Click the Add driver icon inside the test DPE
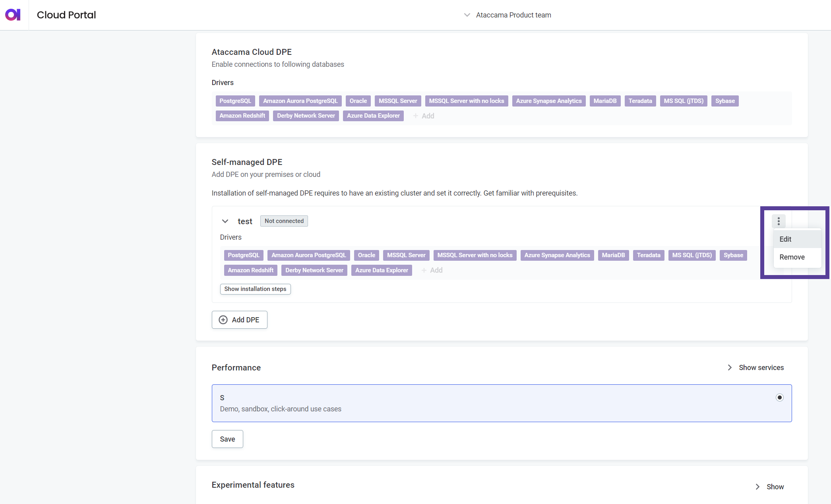Image resolution: width=831 pixels, height=504 pixels. pos(425,270)
